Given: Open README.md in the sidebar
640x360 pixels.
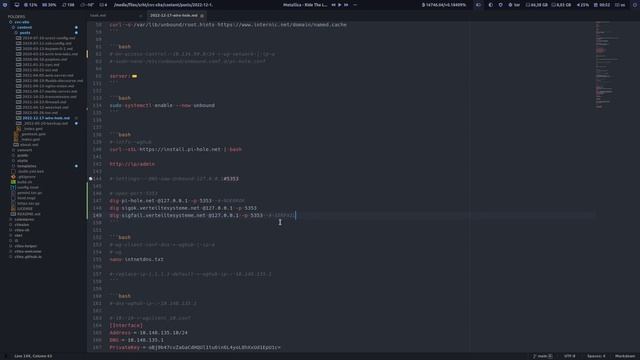Looking at the screenshot, I should coord(29,214).
